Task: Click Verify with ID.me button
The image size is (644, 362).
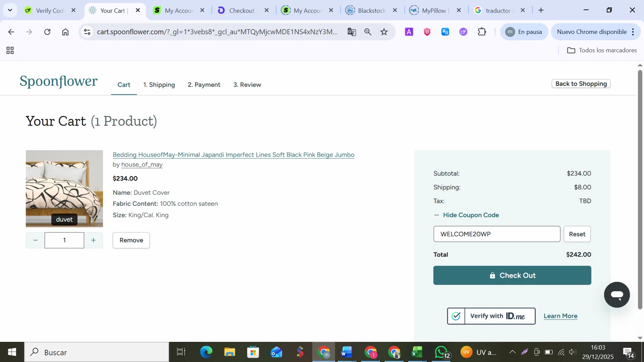Action: pyautogui.click(x=491, y=316)
